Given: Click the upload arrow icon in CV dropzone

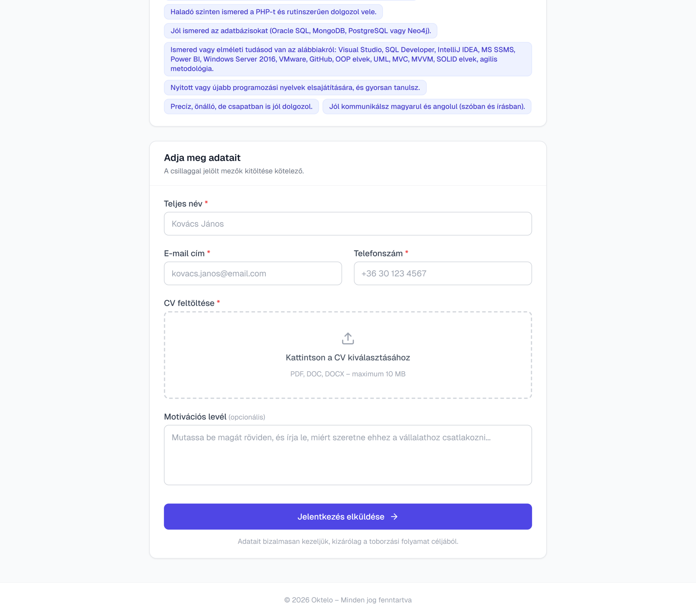Looking at the screenshot, I should pyautogui.click(x=348, y=338).
